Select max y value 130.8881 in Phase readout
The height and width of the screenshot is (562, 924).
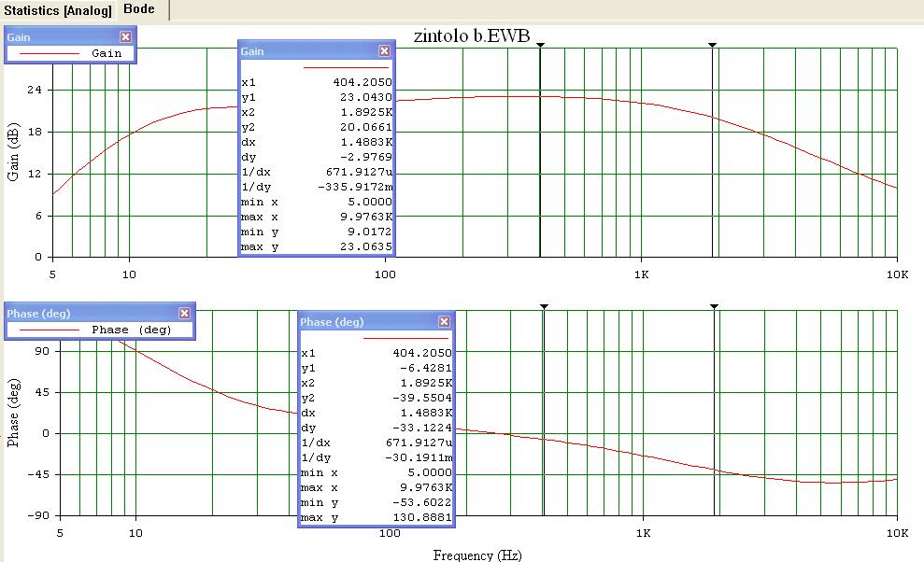[422, 518]
